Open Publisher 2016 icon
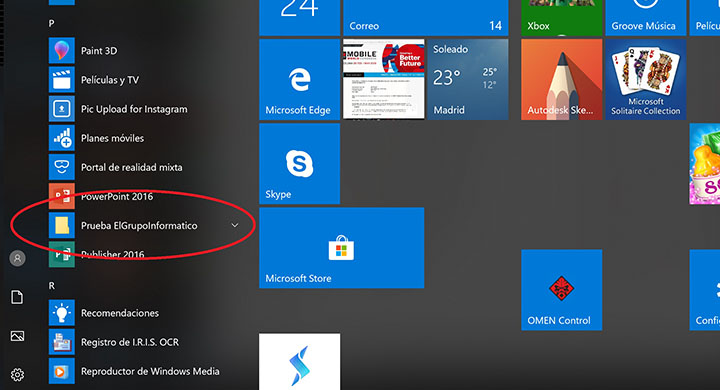The image size is (720, 390). pyautogui.click(x=62, y=254)
